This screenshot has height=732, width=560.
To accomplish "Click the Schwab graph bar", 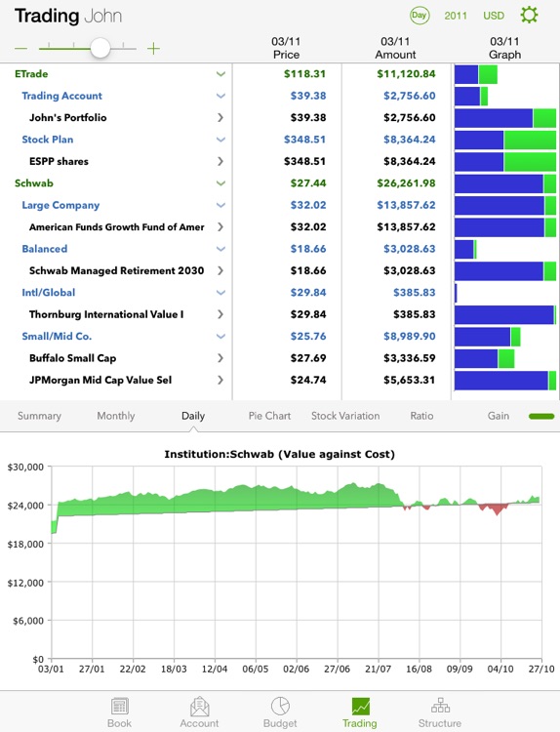I will click(505, 183).
